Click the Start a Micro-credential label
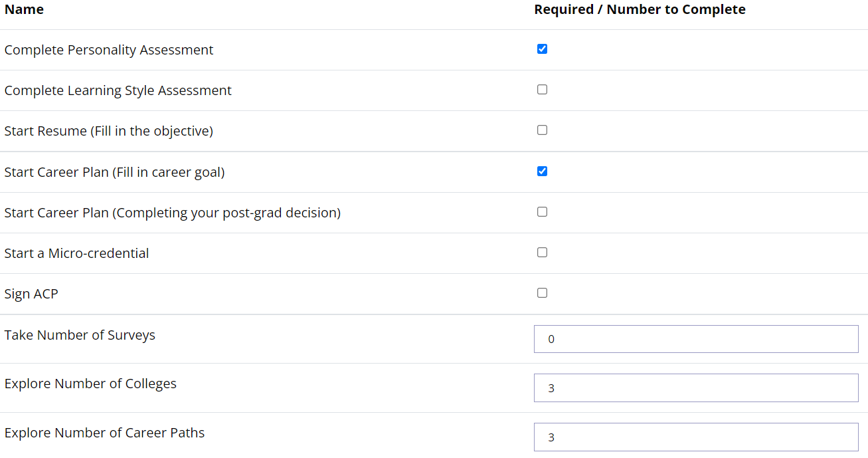This screenshot has width=868, height=458. (x=76, y=253)
